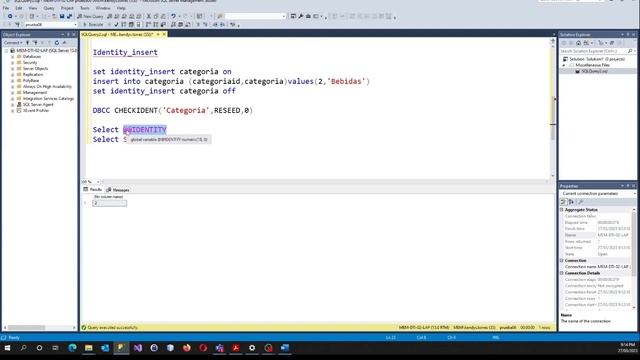Click the Save file icon in toolbar

point(62,16)
